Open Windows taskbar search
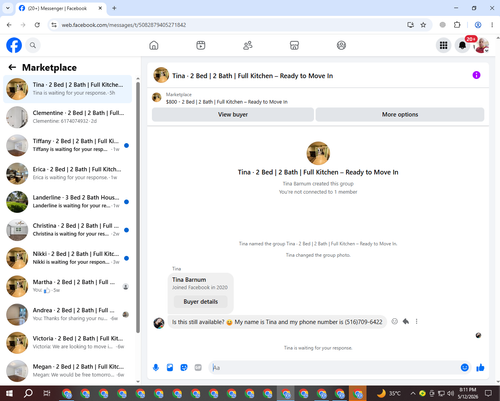This screenshot has width=500, height=401. click(x=28, y=394)
